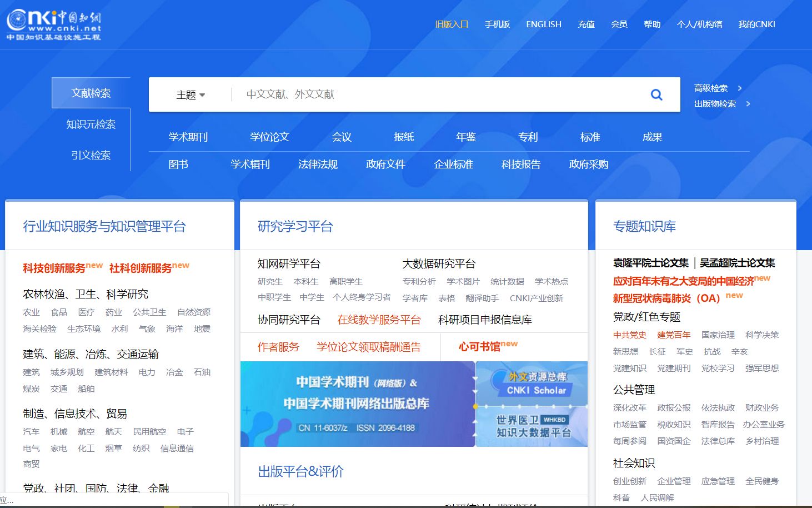The height and width of the screenshot is (508, 812).
Task: Open 学位论文领取稿酬通告
Action: coord(369,347)
